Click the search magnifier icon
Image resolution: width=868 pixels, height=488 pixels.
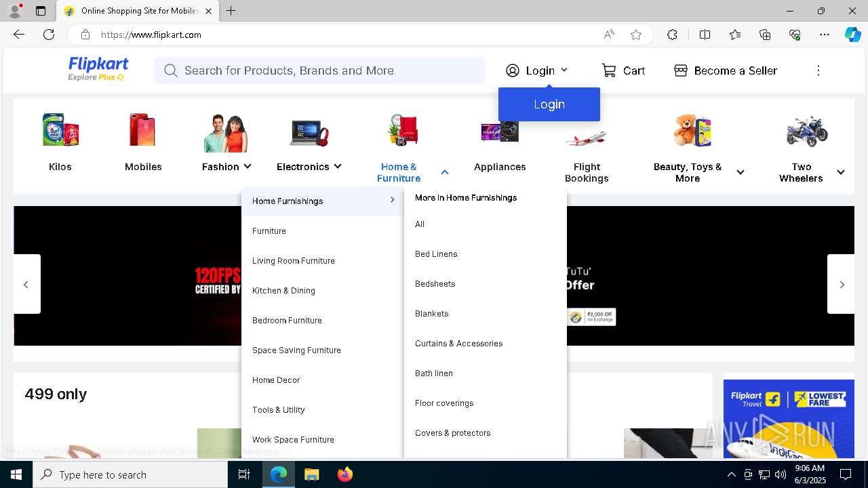tap(171, 70)
